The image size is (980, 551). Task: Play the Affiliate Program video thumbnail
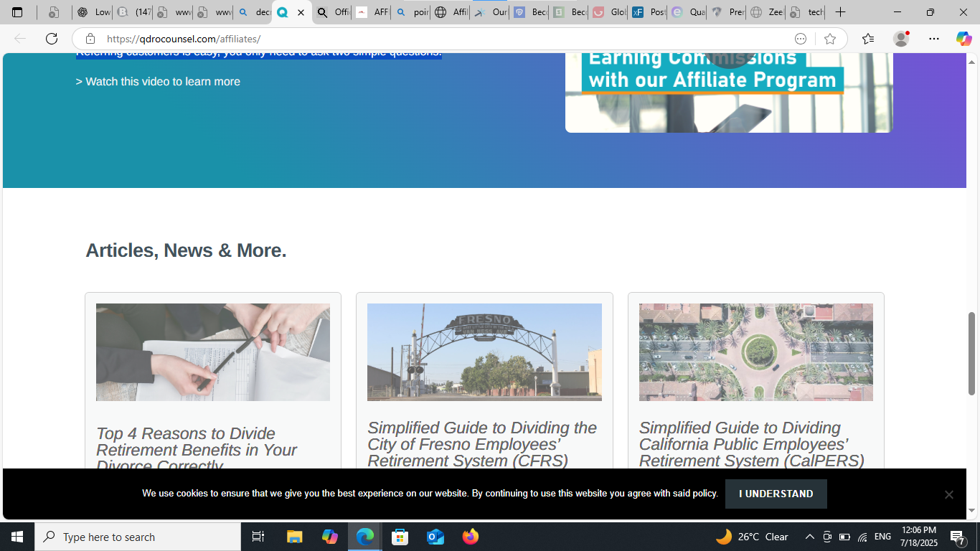coord(729,93)
